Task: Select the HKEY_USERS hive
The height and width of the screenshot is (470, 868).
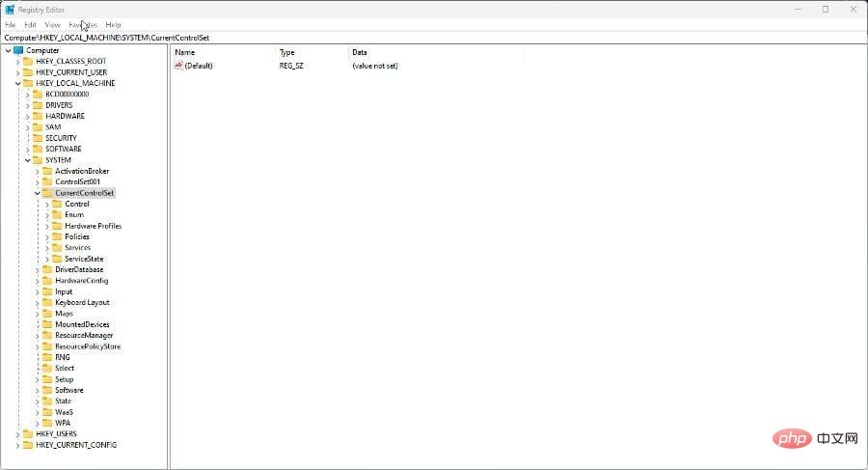Action: (56, 434)
